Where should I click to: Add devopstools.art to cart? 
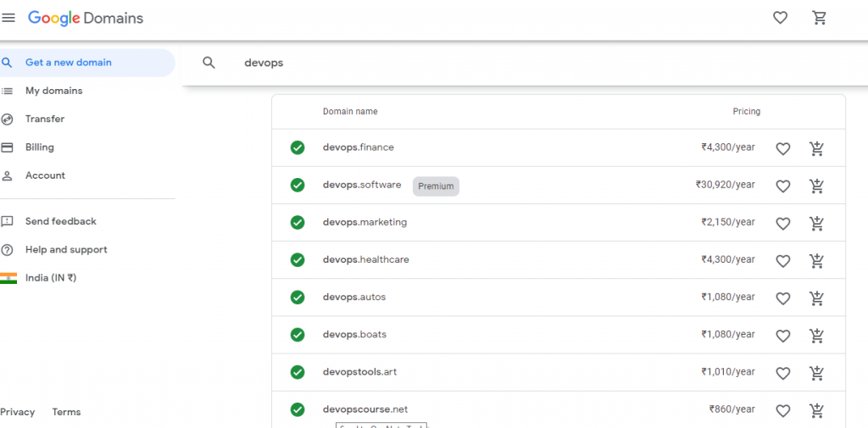click(x=816, y=373)
